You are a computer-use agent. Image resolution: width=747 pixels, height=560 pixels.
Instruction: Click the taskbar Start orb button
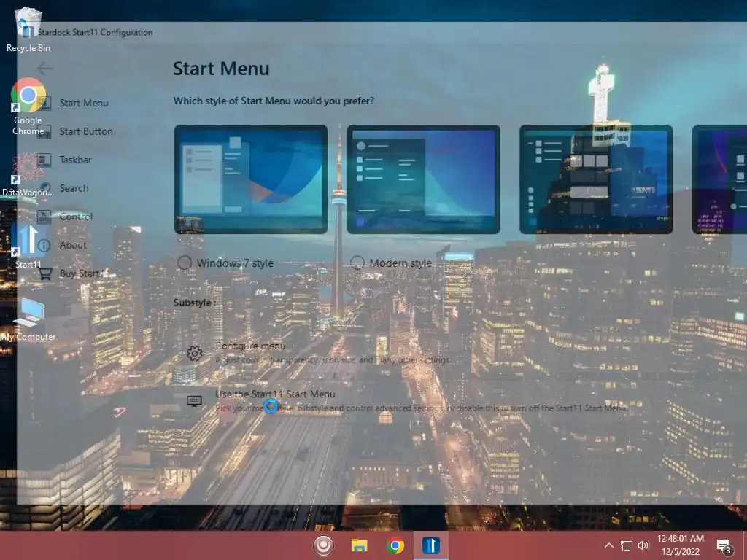coord(323,545)
